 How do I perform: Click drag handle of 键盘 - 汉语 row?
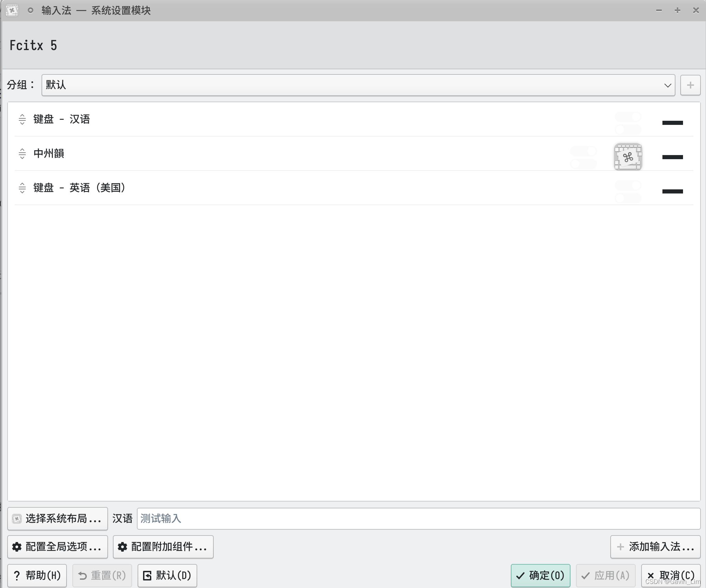point(22,119)
